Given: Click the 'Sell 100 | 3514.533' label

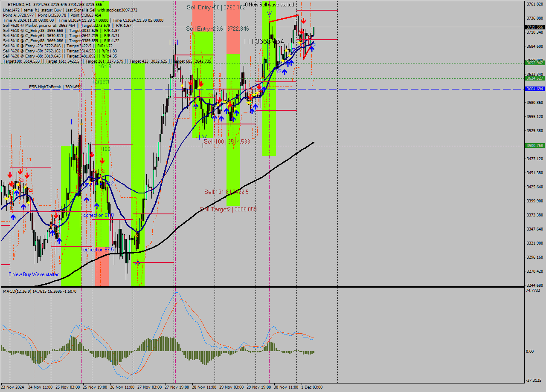Looking at the screenshot, I should pyautogui.click(x=227, y=141).
